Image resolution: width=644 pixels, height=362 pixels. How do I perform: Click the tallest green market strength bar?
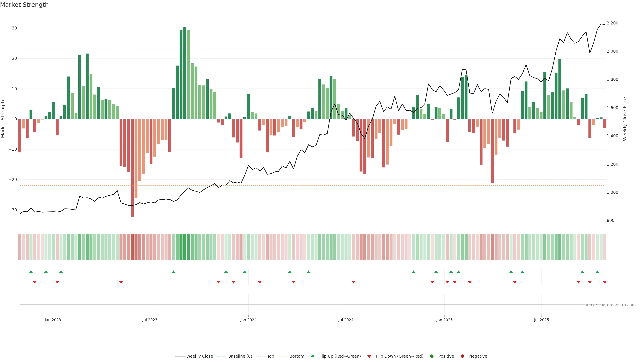pos(185,72)
